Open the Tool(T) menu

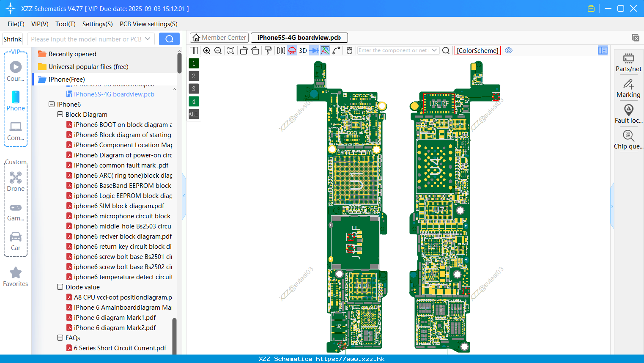click(x=66, y=24)
